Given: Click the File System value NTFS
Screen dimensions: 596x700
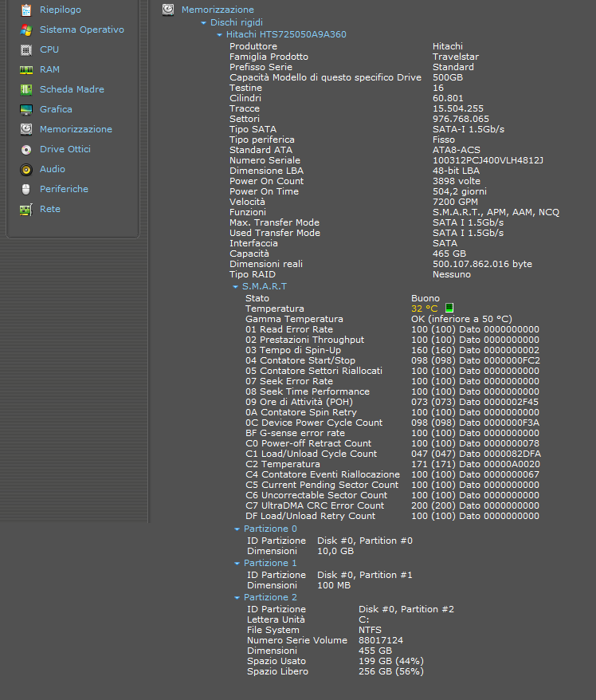Looking at the screenshot, I should point(370,630).
